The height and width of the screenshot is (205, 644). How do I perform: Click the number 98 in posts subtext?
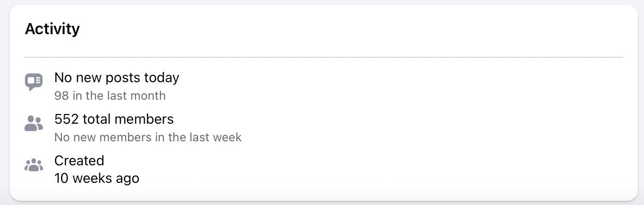[x=61, y=96]
